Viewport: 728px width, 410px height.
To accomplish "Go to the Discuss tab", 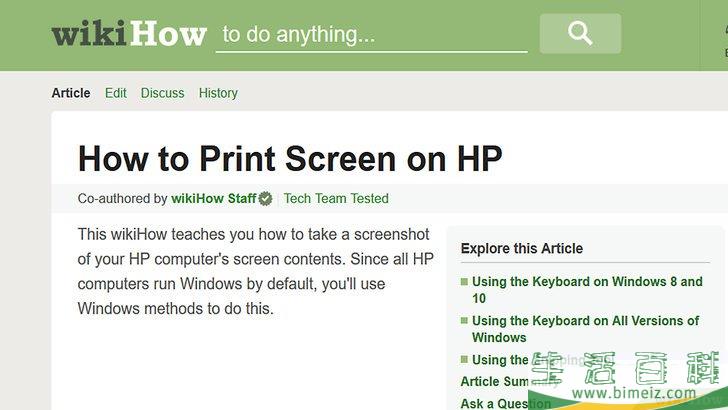I will [162, 93].
